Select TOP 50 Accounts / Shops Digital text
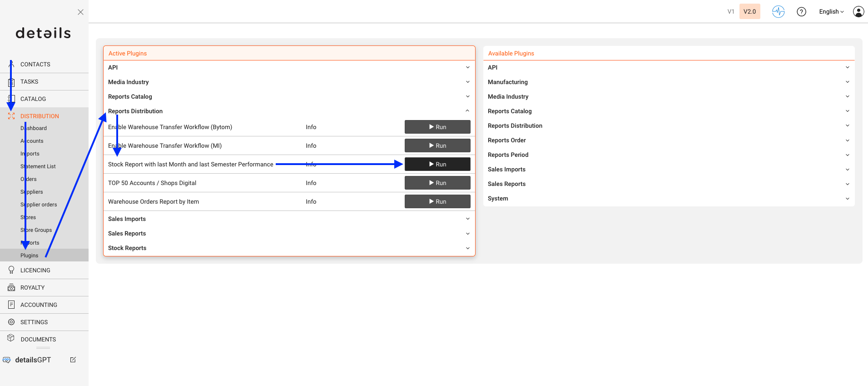The height and width of the screenshot is (386, 868). click(x=152, y=183)
